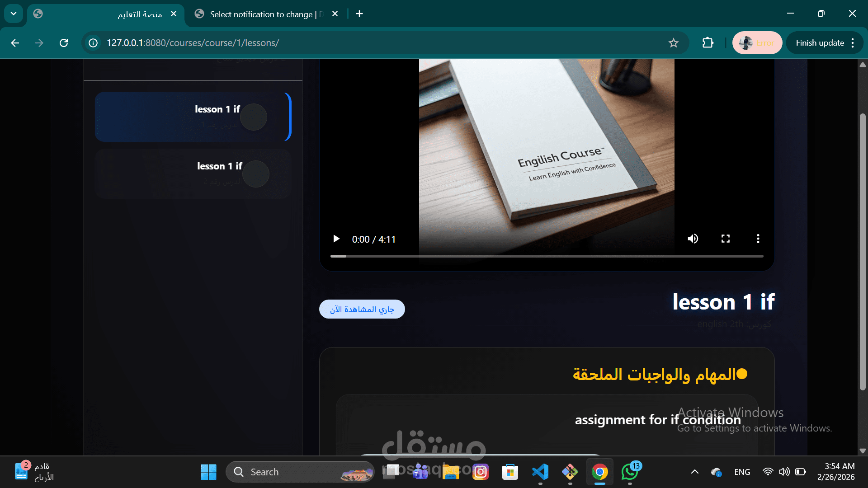
Task: Mute the video volume
Action: pyautogui.click(x=693, y=239)
